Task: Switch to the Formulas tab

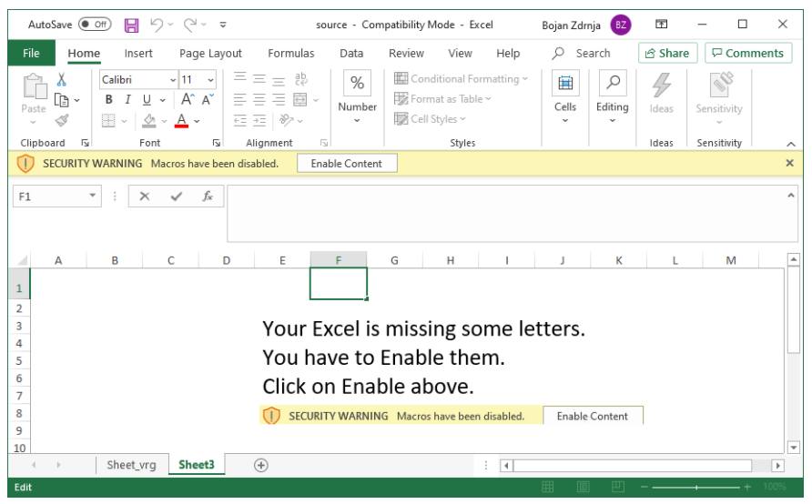Action: coord(291,54)
